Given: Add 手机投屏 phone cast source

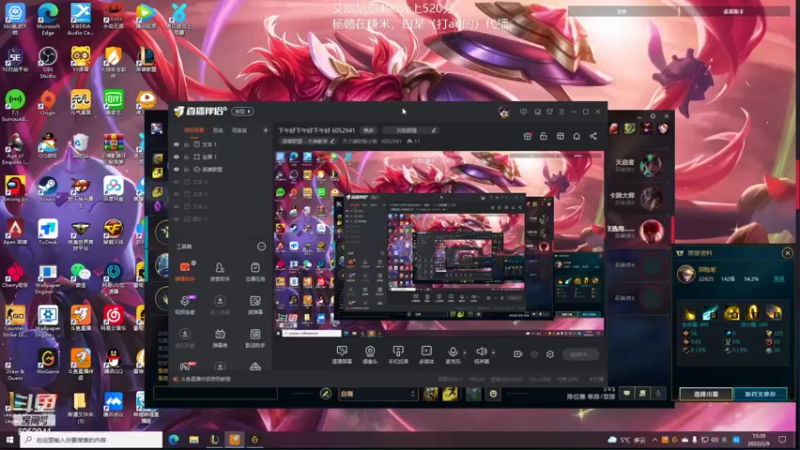Looking at the screenshot, I should [x=398, y=354].
